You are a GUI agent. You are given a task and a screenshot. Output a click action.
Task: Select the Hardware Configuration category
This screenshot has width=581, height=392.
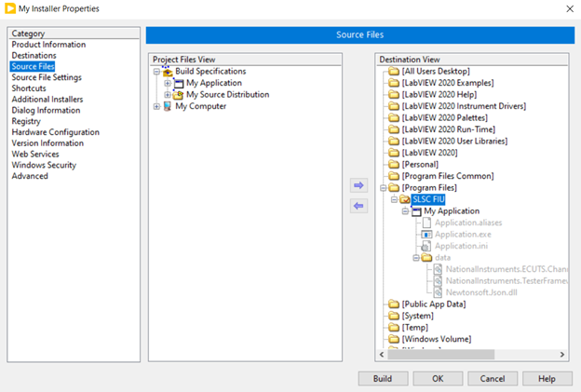click(x=56, y=132)
